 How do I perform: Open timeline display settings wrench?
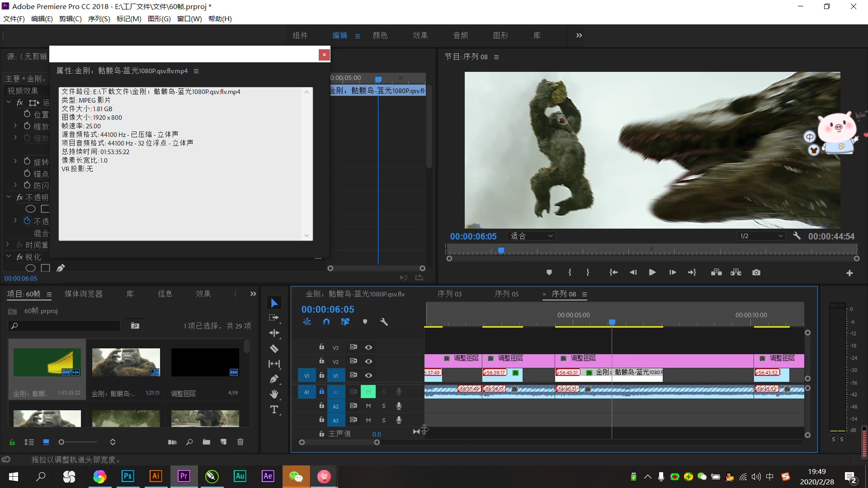point(384,322)
